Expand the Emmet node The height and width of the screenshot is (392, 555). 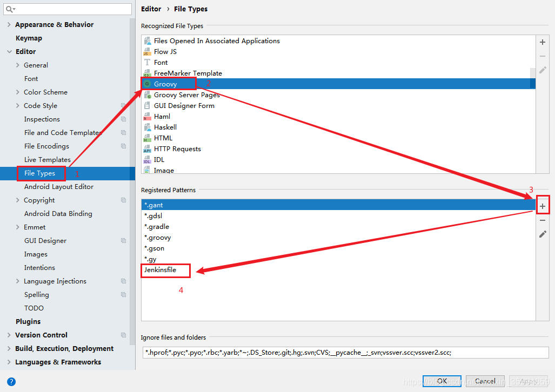click(18, 227)
